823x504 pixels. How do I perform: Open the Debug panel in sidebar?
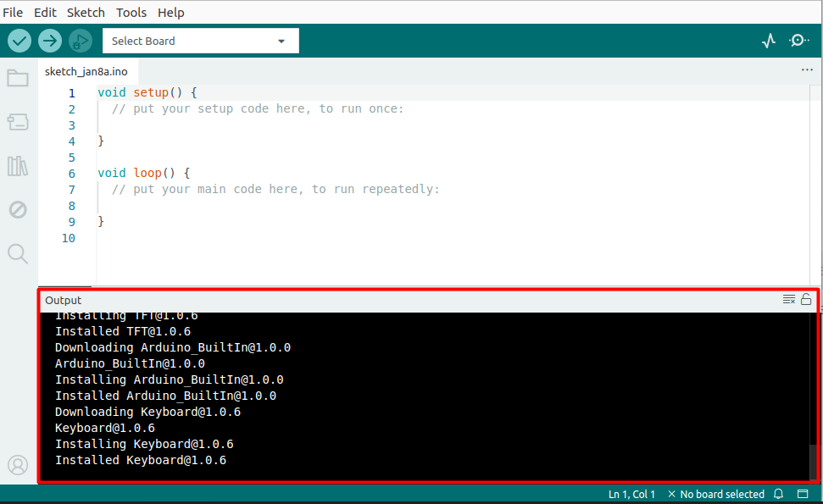coord(18,209)
